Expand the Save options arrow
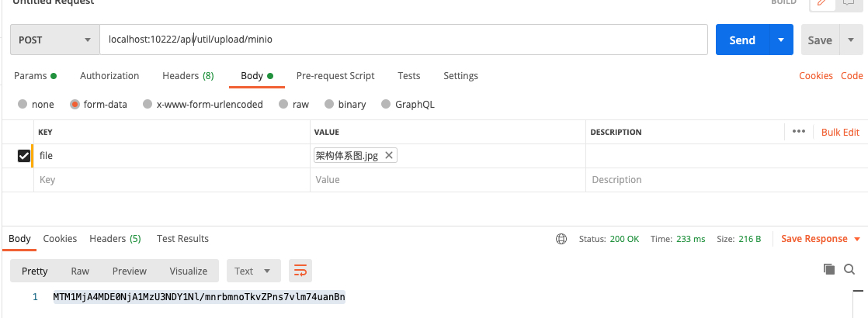Viewport: 868px width, 318px height. (852, 40)
